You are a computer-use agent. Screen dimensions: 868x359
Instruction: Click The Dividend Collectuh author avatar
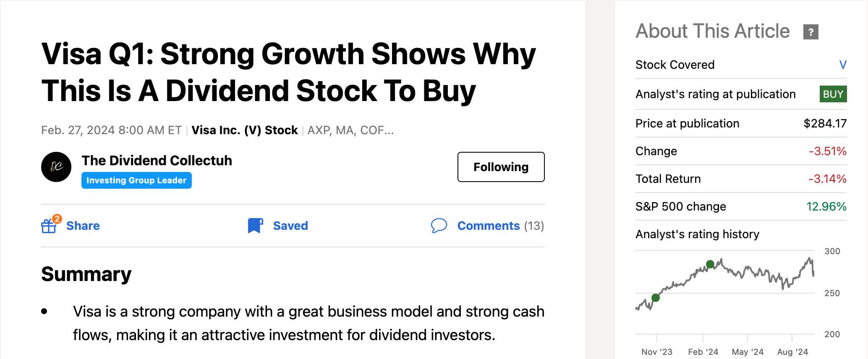56,167
